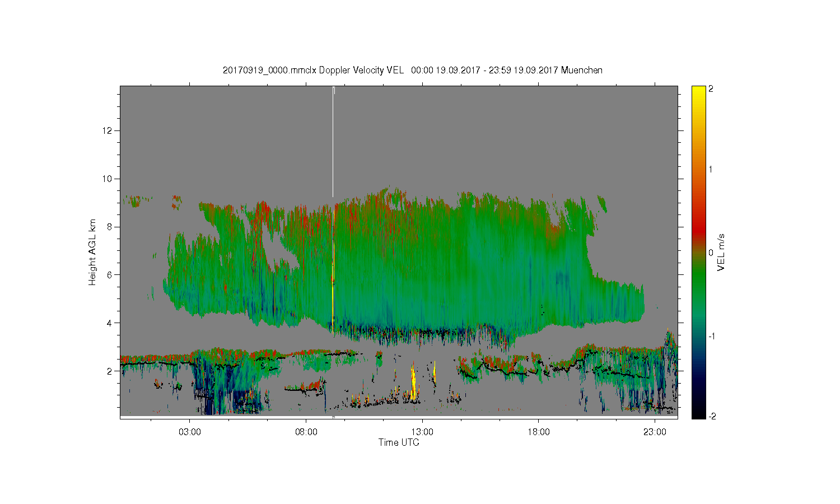The height and width of the screenshot is (504, 840).
Task: Click the 18:00 time axis label
Action: (x=538, y=432)
